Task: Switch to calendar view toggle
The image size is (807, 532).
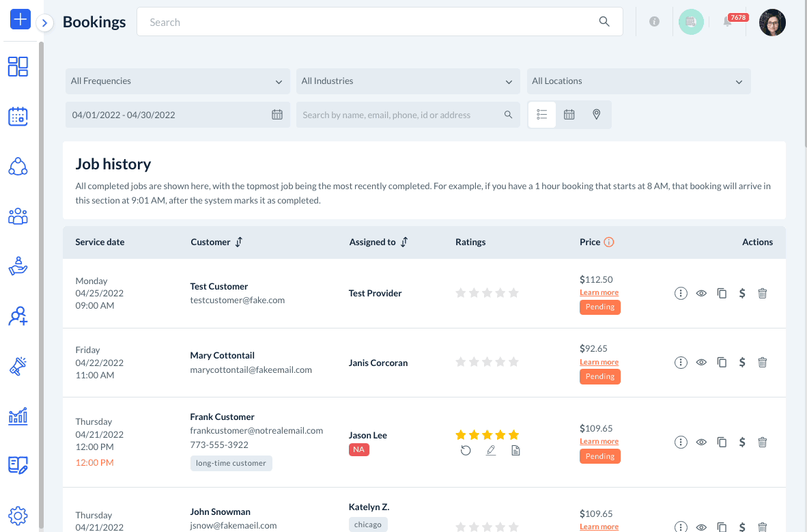Action: [569, 115]
